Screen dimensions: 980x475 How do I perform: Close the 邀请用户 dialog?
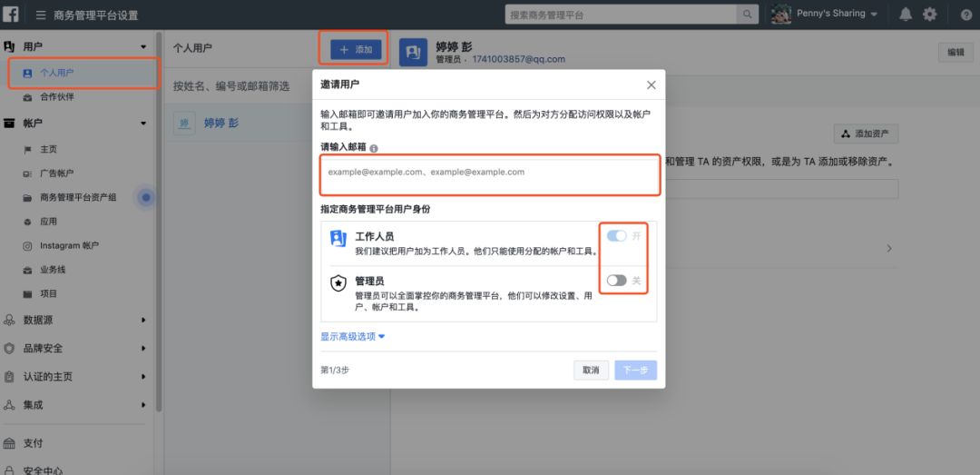click(652, 85)
